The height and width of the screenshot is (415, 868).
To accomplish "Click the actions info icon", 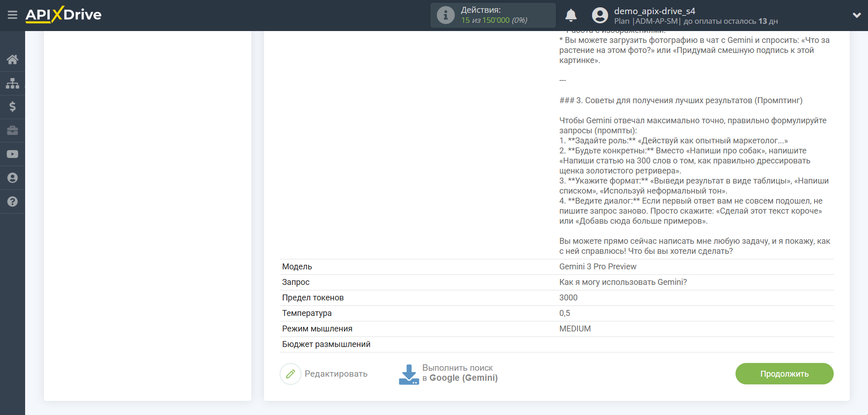I will (445, 15).
